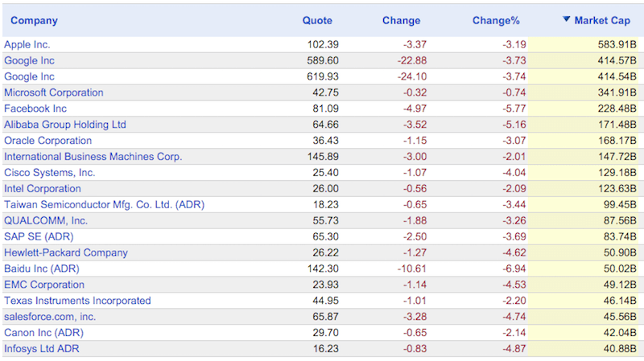
Task: Open the QUALCOMM, Inc. link
Action: tap(46, 220)
